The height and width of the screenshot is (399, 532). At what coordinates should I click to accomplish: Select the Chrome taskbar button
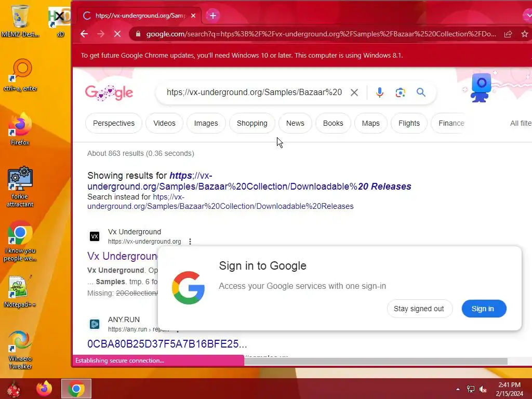(76, 389)
